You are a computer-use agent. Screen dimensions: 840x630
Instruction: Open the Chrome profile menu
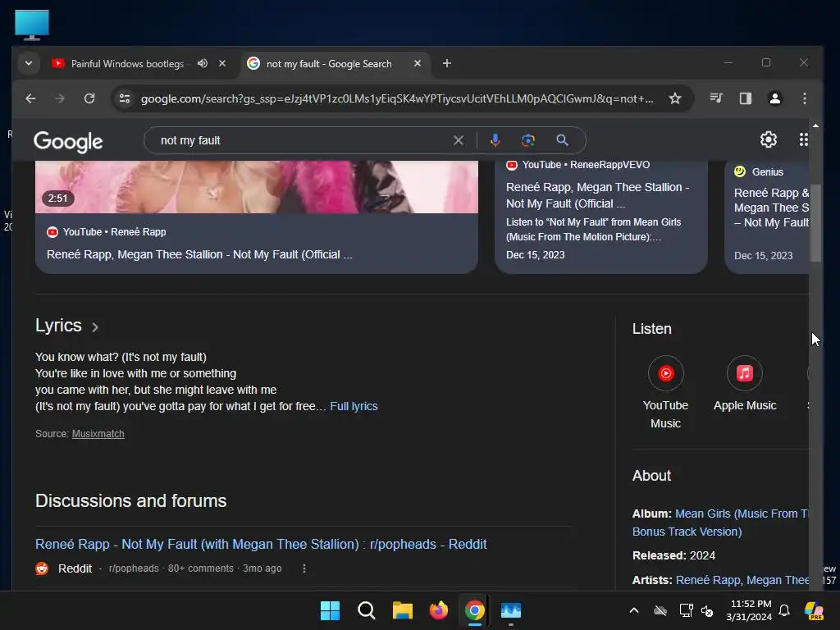coord(774,98)
